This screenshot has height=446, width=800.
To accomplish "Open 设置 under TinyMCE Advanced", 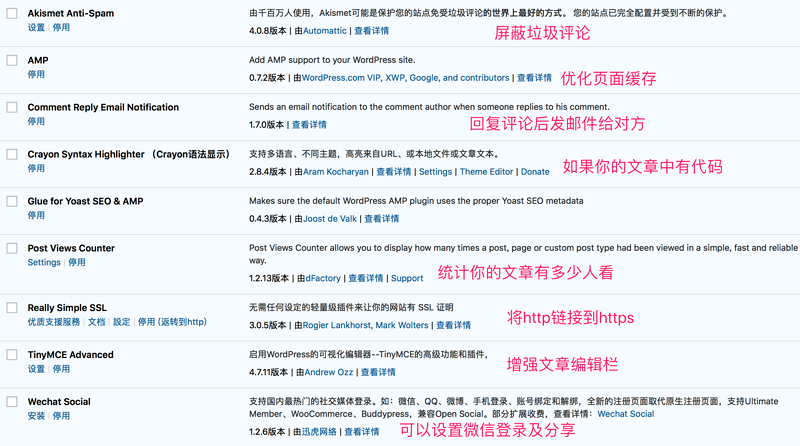I will coord(36,369).
